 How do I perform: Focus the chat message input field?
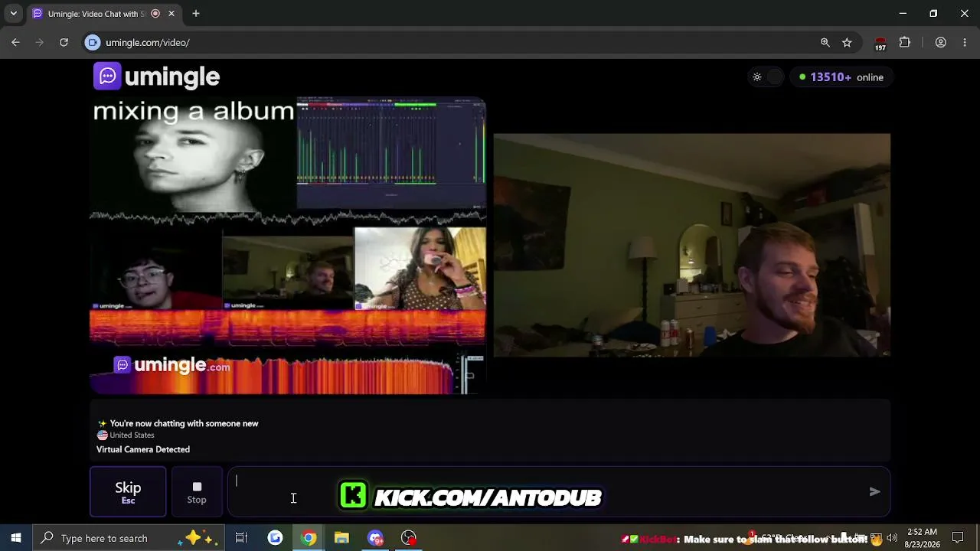pyautogui.click(x=559, y=492)
